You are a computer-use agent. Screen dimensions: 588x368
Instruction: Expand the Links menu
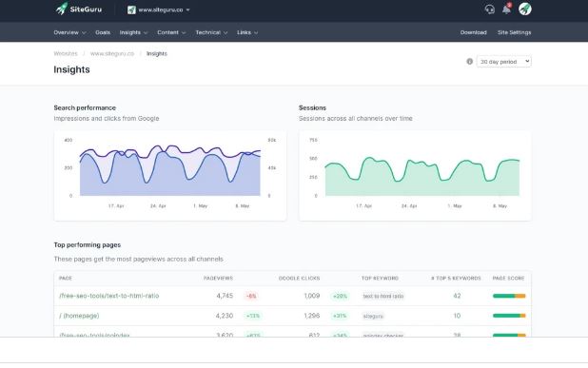[x=247, y=32]
